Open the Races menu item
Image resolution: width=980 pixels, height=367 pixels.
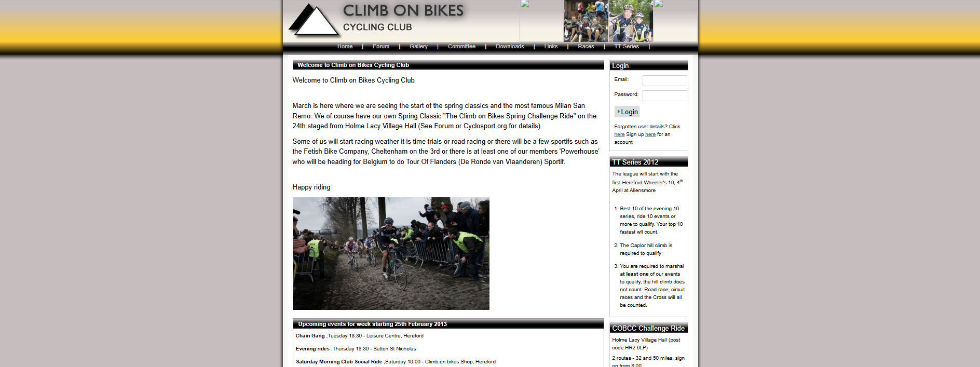pyautogui.click(x=586, y=46)
